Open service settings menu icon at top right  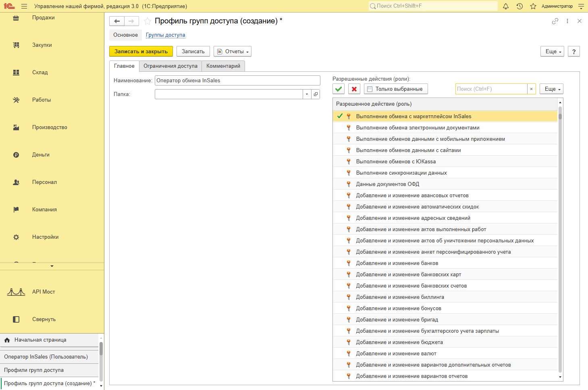click(x=581, y=6)
